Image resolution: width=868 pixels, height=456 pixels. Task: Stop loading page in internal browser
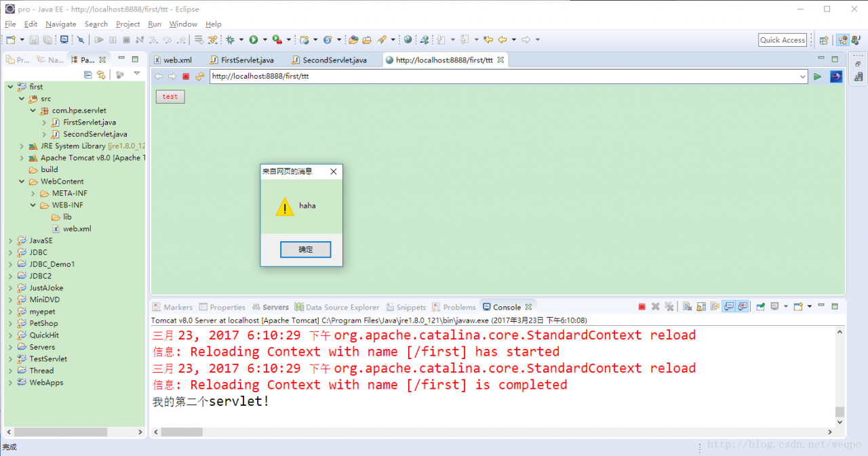tap(186, 77)
